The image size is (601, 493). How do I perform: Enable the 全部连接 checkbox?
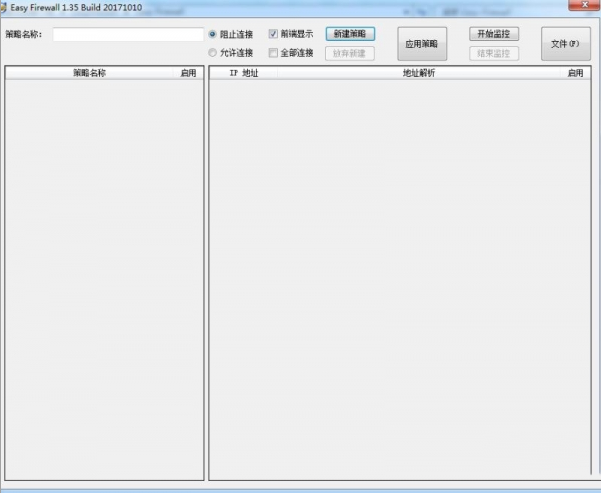[273, 53]
